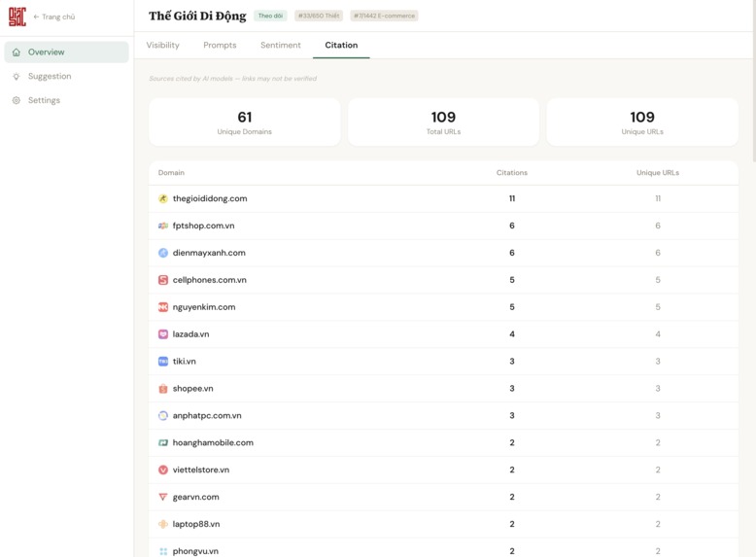Click the Theo dõi follow button

pos(270,16)
